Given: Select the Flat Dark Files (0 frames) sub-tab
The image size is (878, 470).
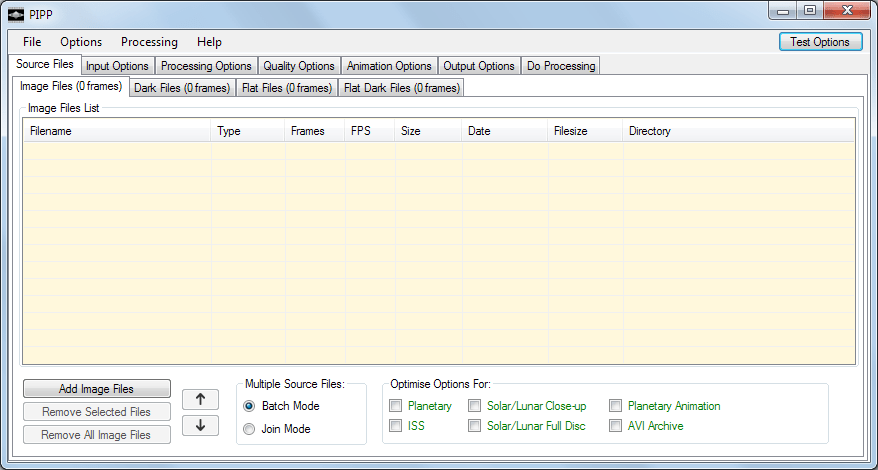Looking at the screenshot, I should tap(401, 88).
